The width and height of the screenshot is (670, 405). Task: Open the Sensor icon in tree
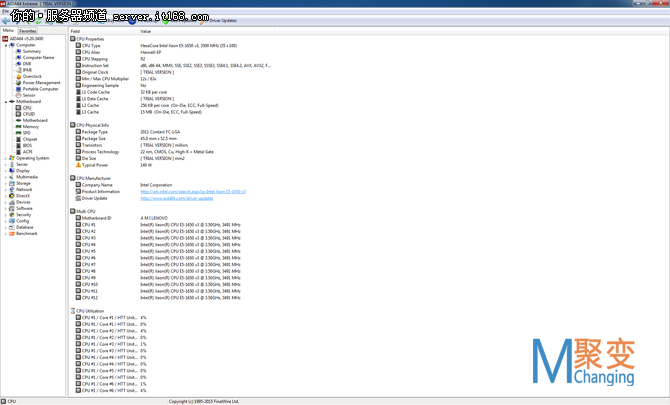point(18,95)
